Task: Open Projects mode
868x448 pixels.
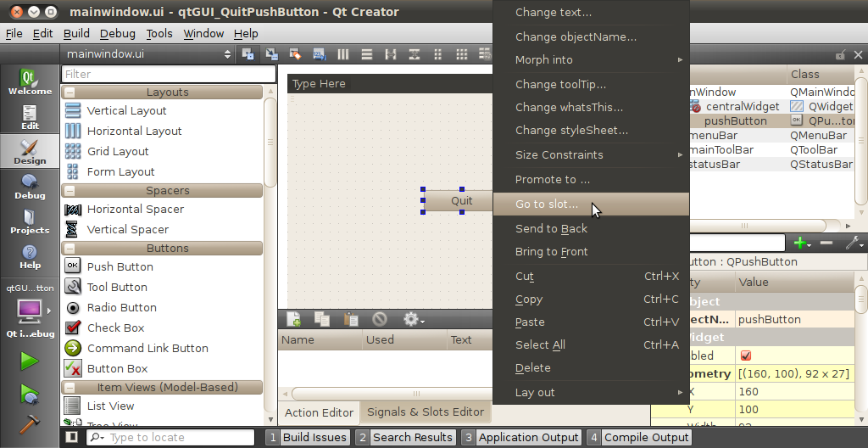Action: [30, 221]
